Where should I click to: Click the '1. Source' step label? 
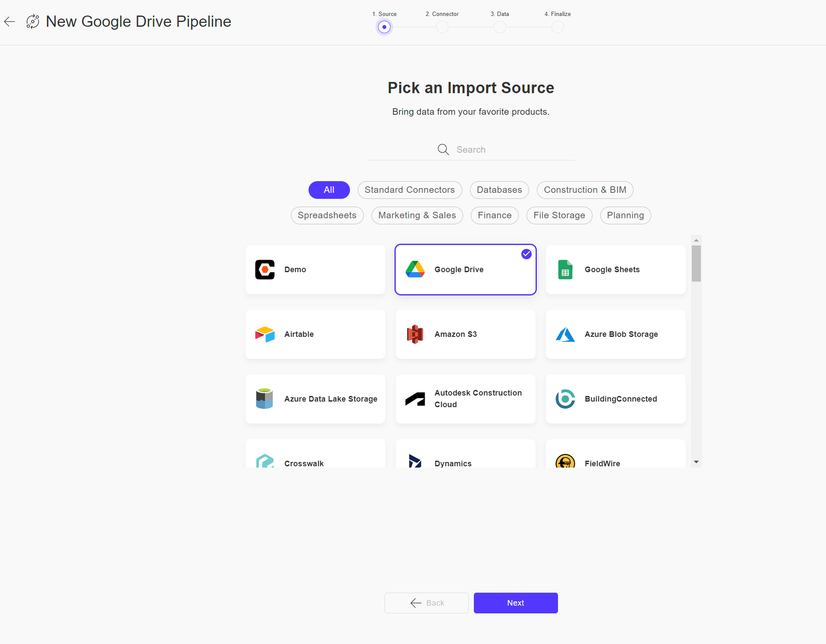(x=384, y=14)
